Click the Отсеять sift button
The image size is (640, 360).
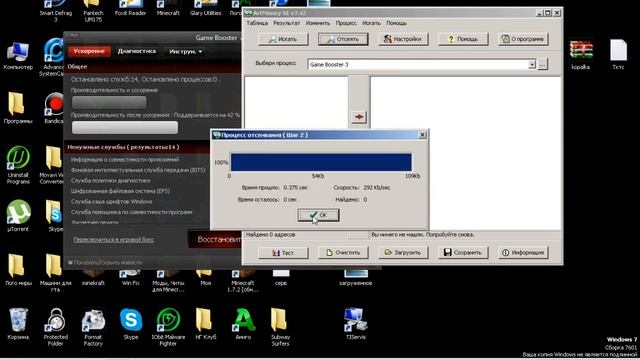[x=343, y=39]
